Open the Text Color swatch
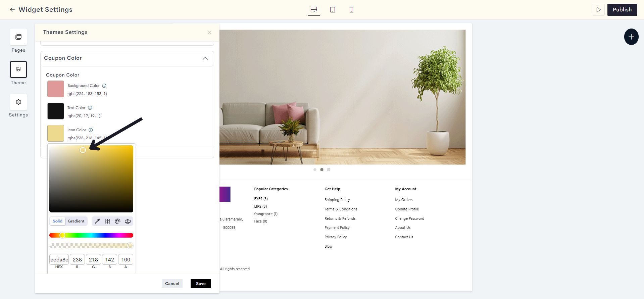Viewport: 644px width, 299px height. [x=56, y=111]
